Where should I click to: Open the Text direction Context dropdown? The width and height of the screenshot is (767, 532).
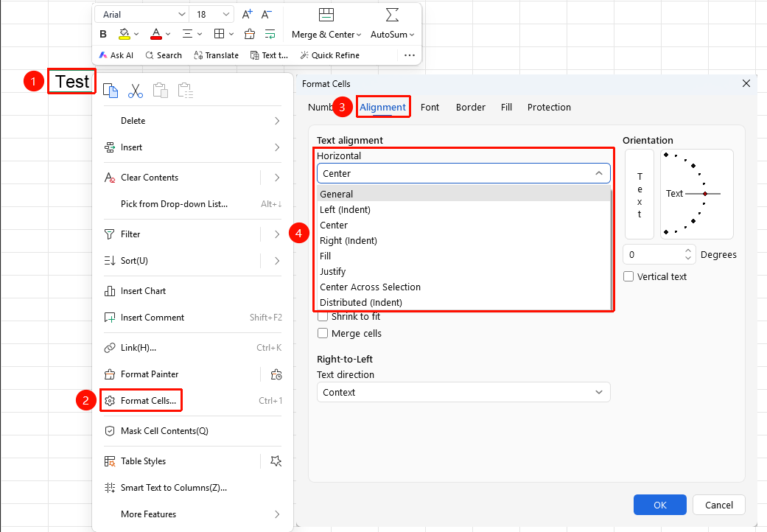point(463,392)
